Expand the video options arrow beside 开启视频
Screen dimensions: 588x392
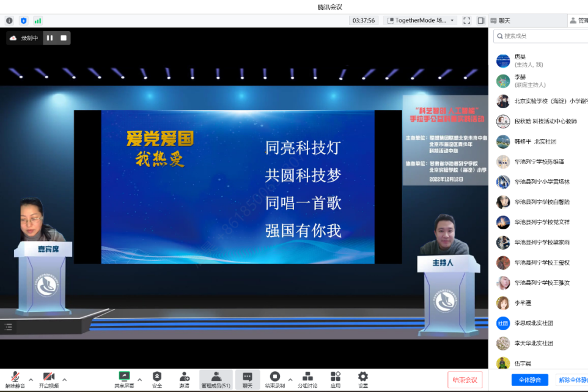65,380
